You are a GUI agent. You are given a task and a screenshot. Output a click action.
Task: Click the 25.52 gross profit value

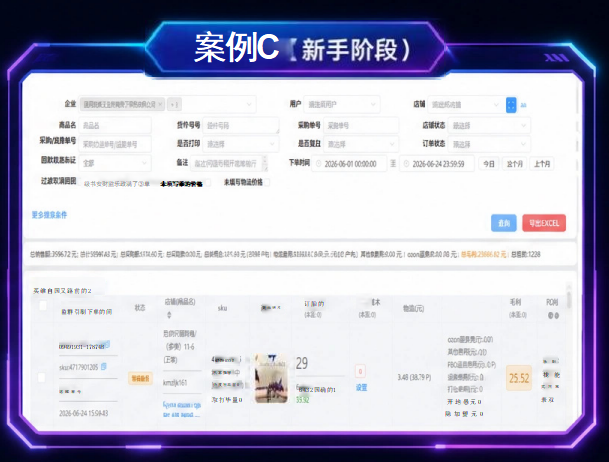click(x=519, y=378)
